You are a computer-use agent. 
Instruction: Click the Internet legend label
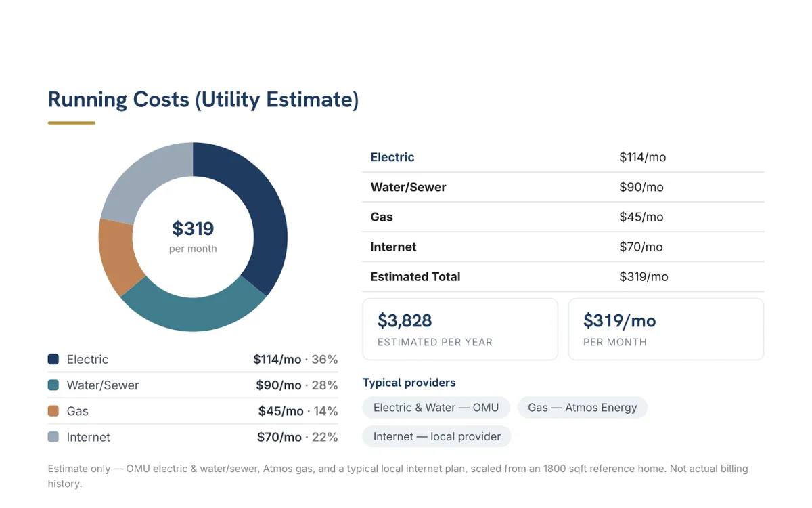[x=89, y=437]
